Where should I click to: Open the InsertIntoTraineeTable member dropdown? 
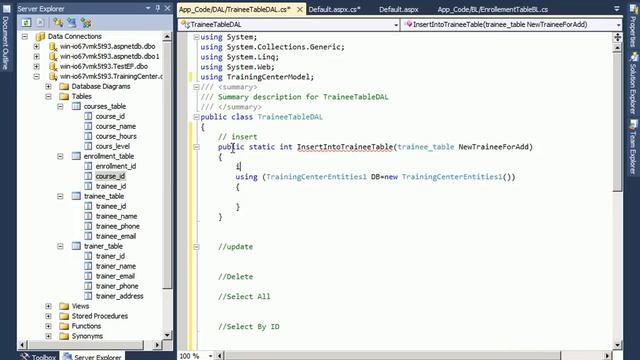click(618, 25)
